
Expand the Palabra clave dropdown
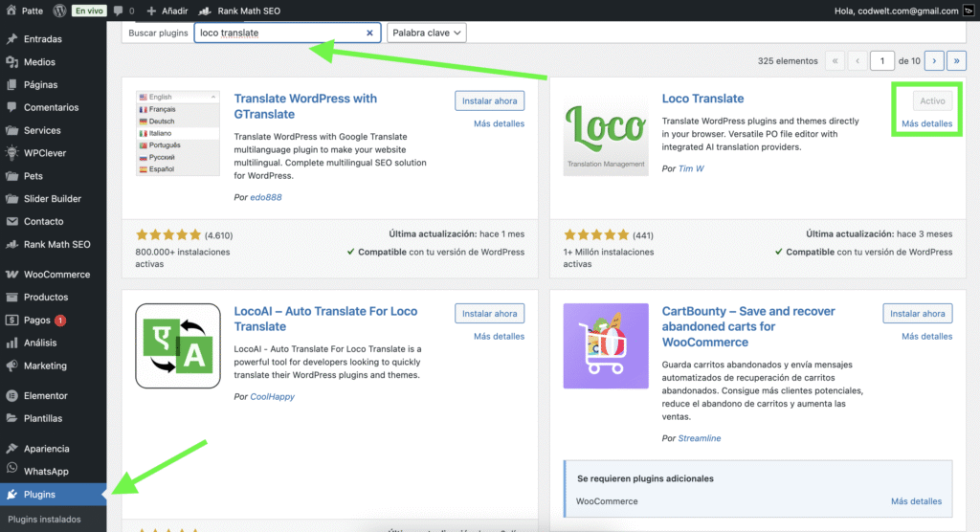tap(427, 33)
